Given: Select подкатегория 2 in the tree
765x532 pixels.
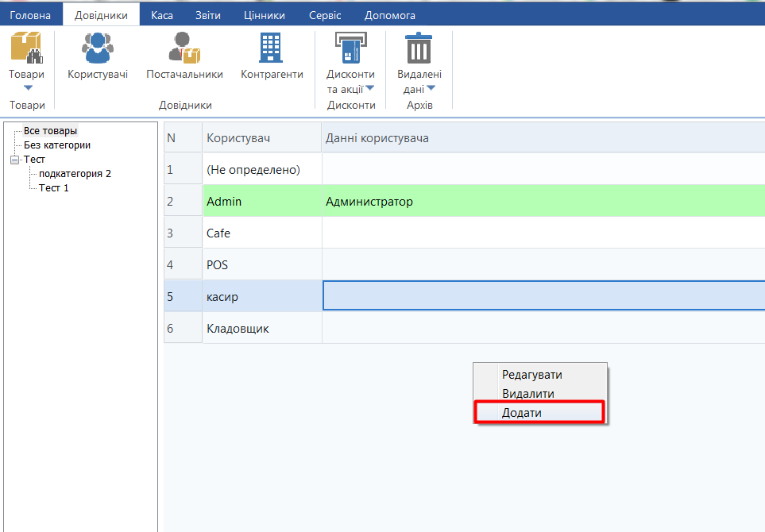Looking at the screenshot, I should point(75,174).
